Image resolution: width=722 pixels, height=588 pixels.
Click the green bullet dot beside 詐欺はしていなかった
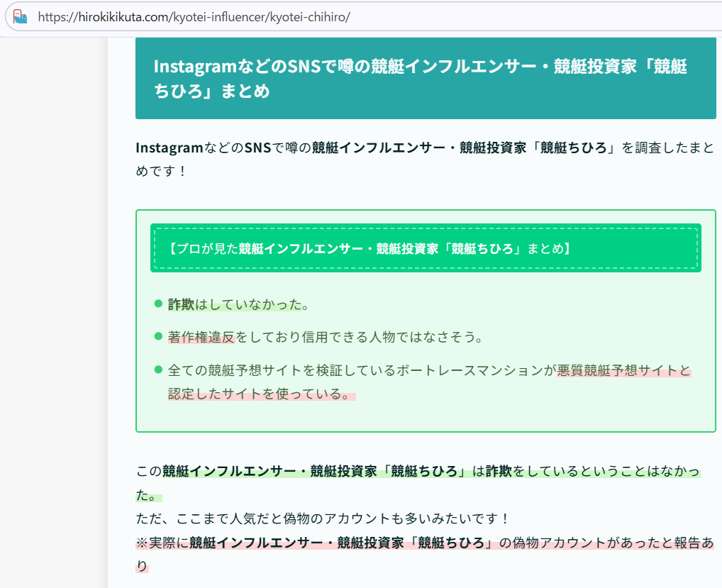click(158, 304)
